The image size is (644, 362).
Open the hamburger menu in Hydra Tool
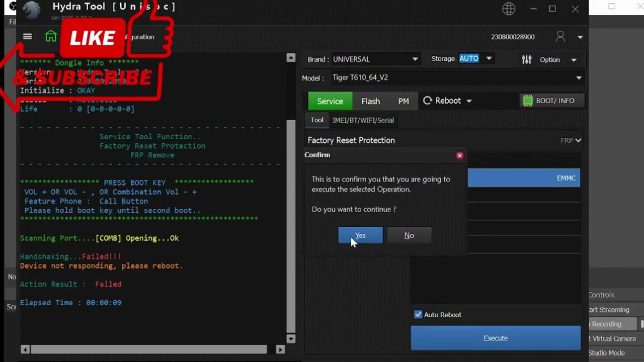click(x=27, y=36)
